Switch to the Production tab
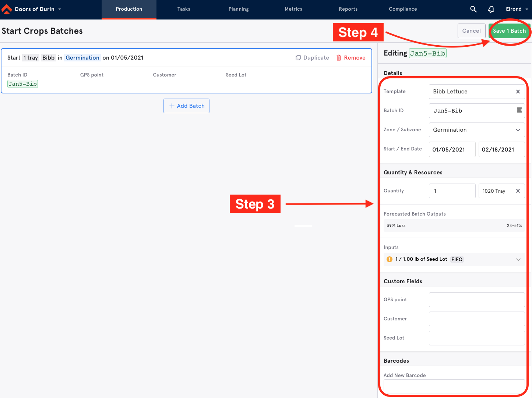 click(x=129, y=9)
